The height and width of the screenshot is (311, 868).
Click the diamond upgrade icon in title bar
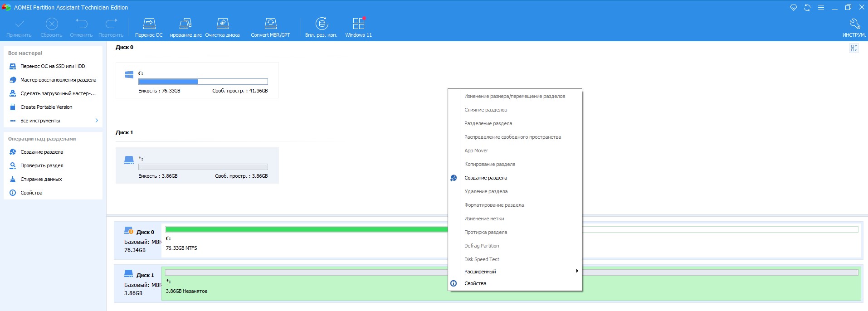pos(794,8)
